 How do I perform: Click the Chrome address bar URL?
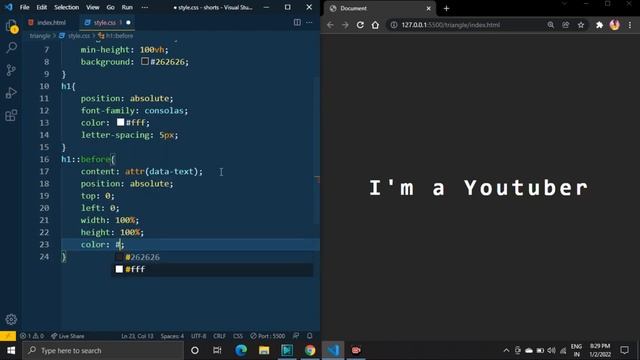[x=451, y=25]
